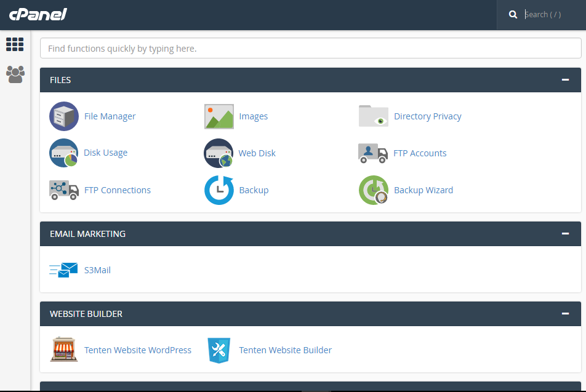Open the grid home menu in sidebar

tap(15, 44)
